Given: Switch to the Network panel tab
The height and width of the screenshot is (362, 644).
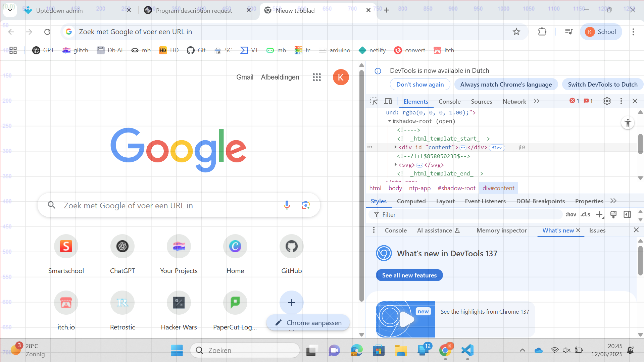Looking at the screenshot, I should 514,101.
